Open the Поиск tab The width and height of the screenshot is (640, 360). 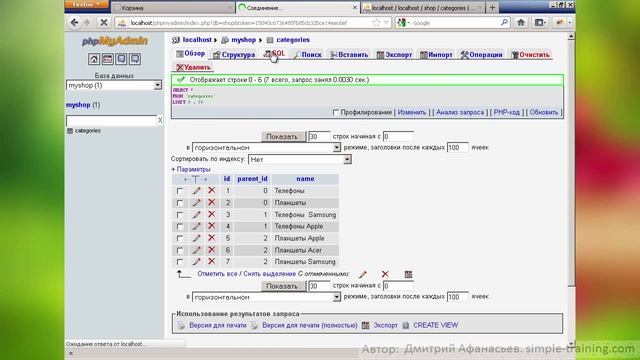(308, 55)
